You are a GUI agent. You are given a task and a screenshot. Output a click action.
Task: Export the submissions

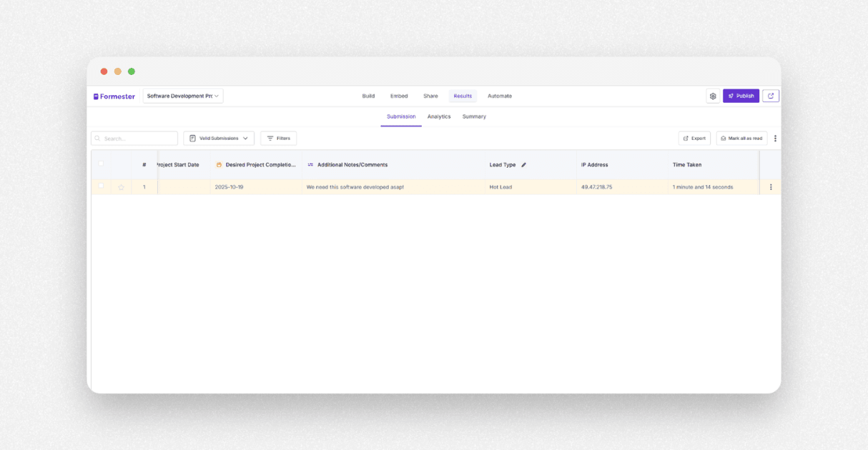pyautogui.click(x=694, y=139)
